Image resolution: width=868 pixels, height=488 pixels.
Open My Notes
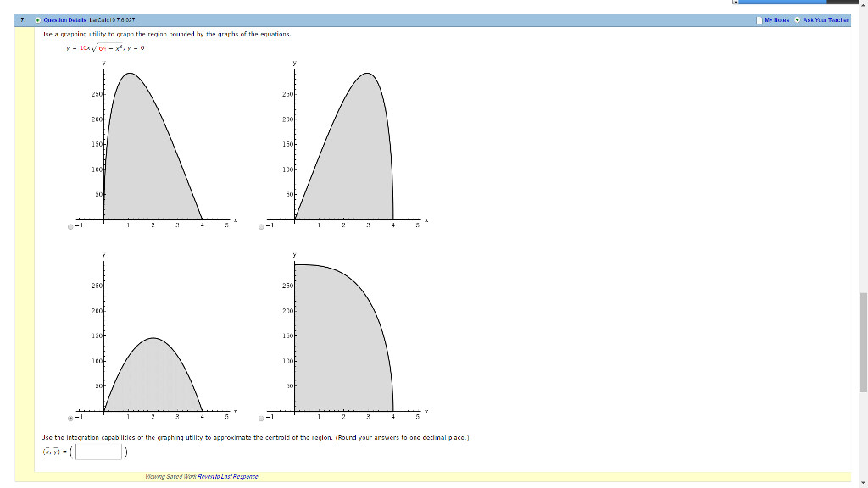pos(777,19)
